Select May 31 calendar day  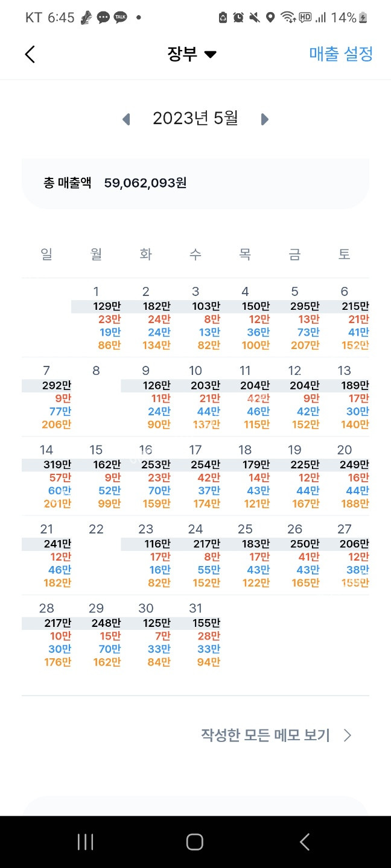click(x=195, y=635)
